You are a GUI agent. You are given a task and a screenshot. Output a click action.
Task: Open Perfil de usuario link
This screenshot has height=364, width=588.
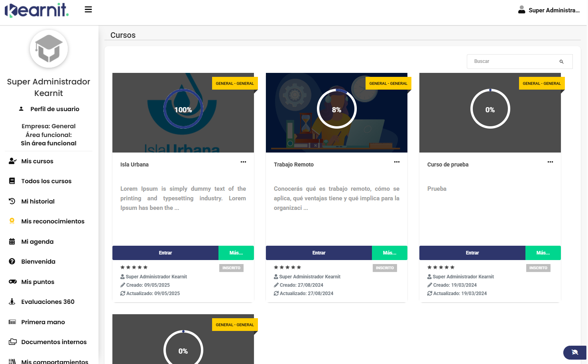55,109
